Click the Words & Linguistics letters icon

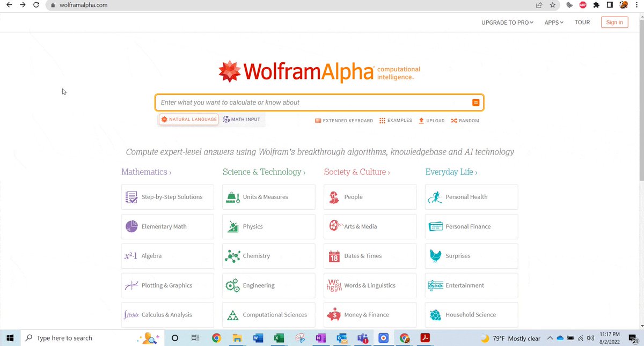(x=334, y=285)
